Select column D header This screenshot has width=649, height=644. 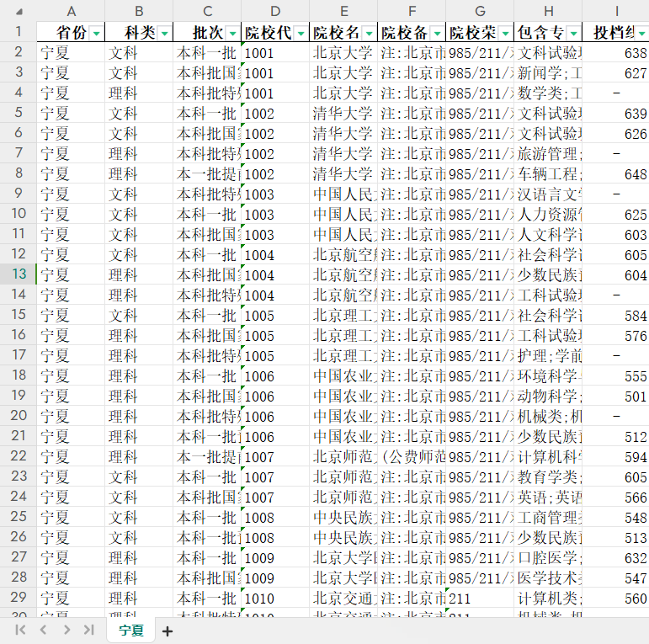[x=275, y=11]
